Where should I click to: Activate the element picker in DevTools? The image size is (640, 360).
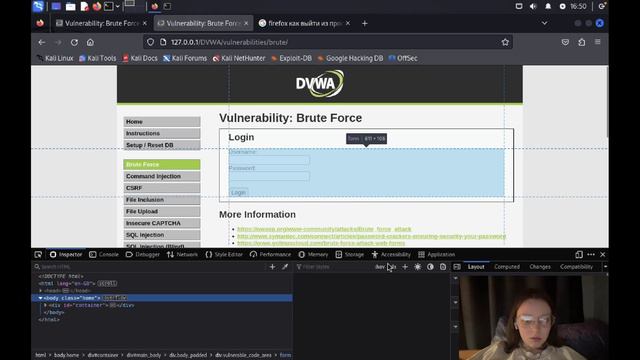38,255
